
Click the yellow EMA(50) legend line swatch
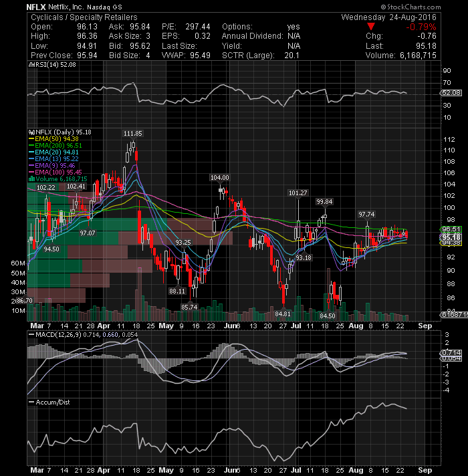pyautogui.click(x=31, y=139)
